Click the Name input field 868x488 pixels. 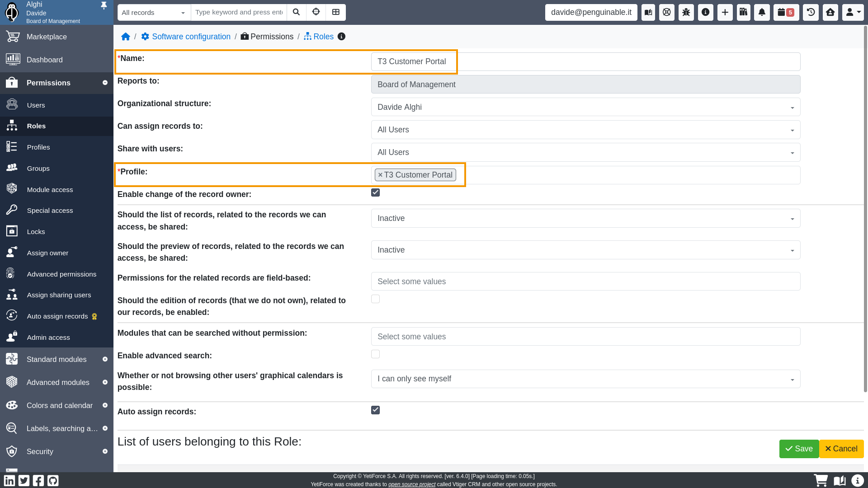pyautogui.click(x=585, y=62)
